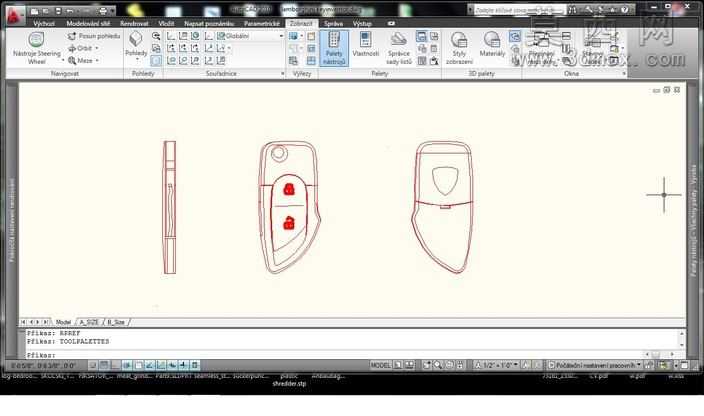Select the A_SIZE layout tab
Screen dimensions: 704x416
89,322
